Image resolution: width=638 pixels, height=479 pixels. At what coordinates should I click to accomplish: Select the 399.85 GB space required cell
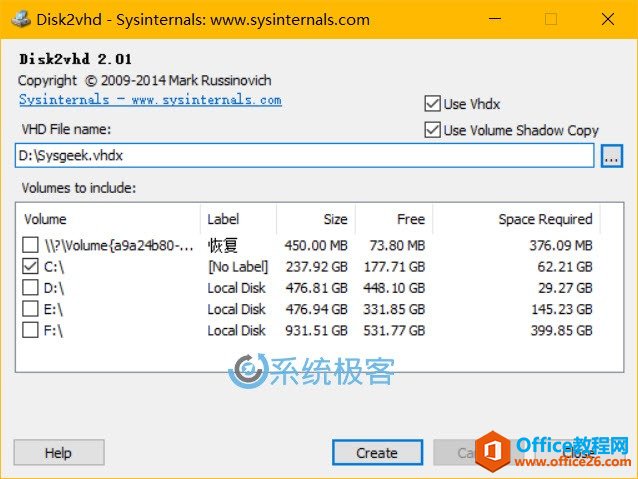pyautogui.click(x=562, y=330)
